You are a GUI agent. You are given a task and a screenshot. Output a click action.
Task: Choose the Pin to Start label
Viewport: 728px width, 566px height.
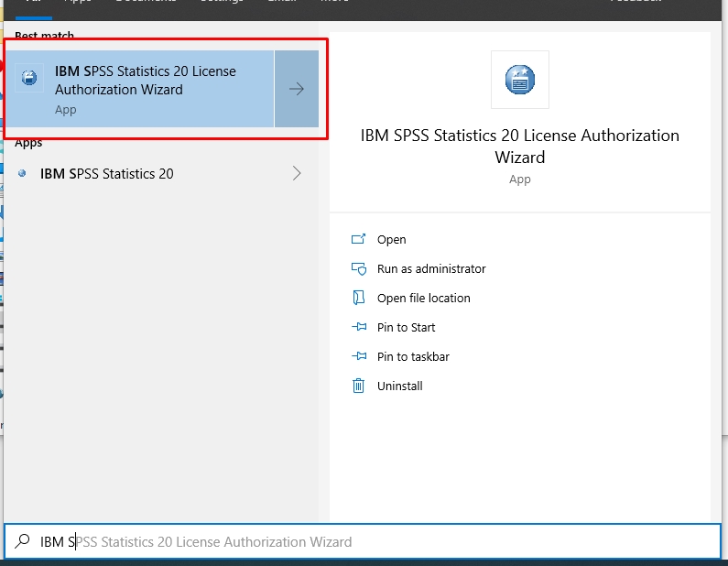pyautogui.click(x=406, y=327)
